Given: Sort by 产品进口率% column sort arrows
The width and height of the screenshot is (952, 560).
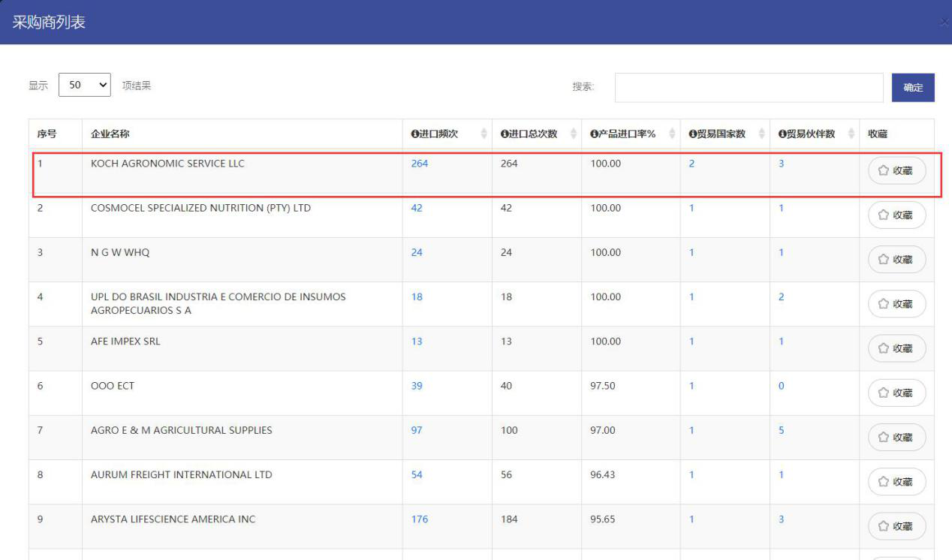Looking at the screenshot, I should click(672, 134).
